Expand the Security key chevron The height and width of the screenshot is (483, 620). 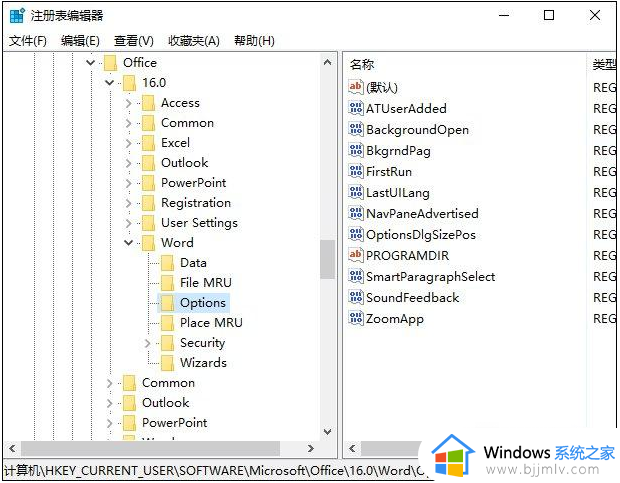(147, 343)
